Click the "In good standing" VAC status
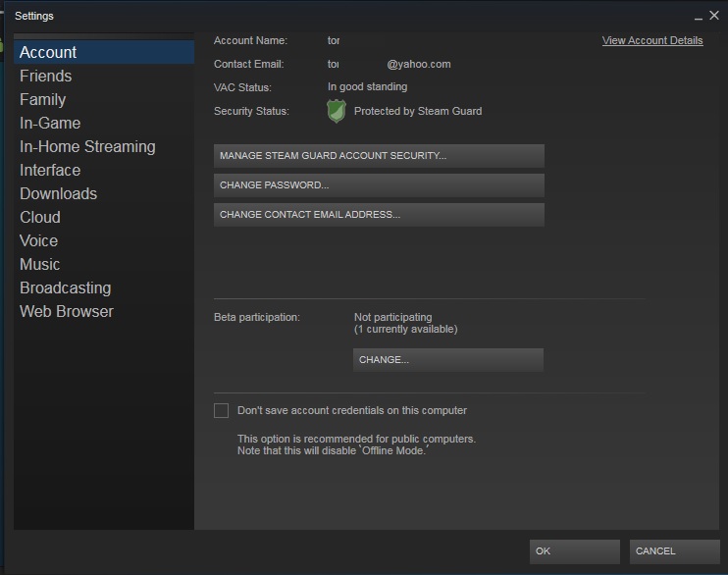The image size is (728, 575). coord(367,87)
